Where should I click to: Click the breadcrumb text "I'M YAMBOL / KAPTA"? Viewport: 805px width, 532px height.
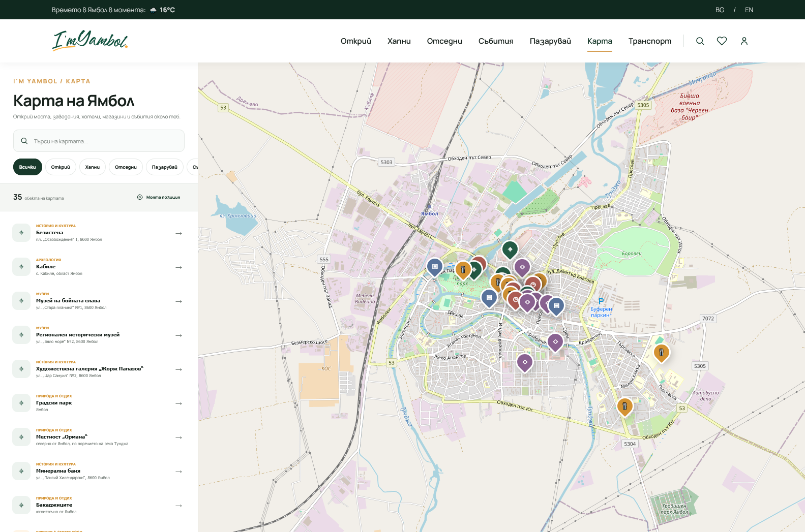pos(52,81)
